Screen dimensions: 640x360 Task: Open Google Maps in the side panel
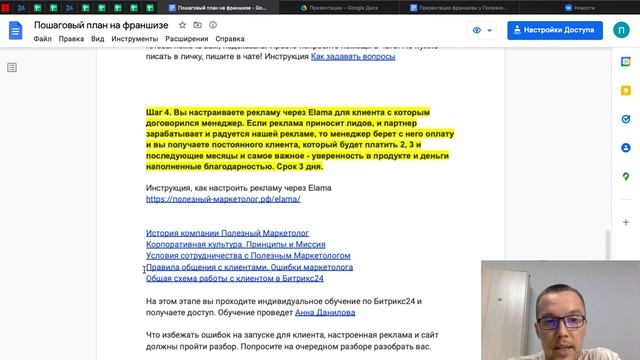point(626,176)
